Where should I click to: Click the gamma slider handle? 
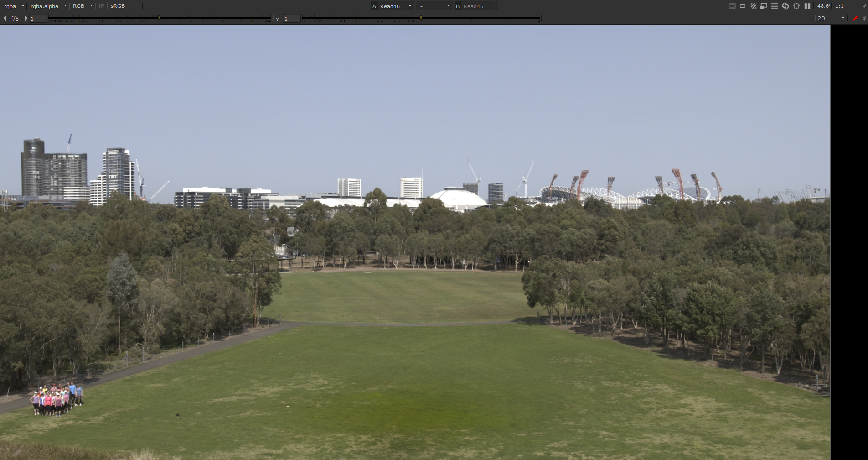click(421, 18)
